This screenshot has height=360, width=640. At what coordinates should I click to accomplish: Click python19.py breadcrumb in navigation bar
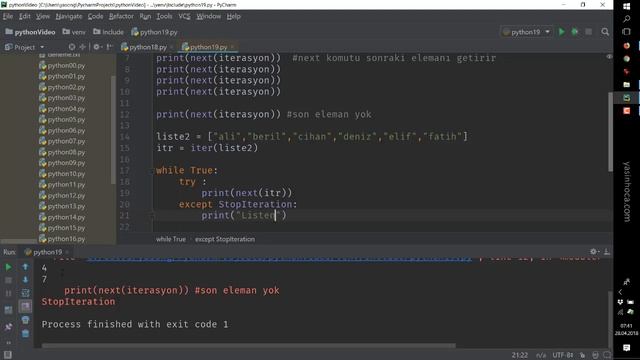pos(154,32)
